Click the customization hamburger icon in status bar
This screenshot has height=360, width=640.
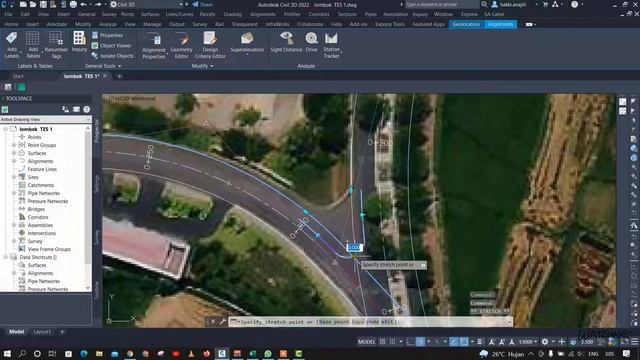[634, 342]
